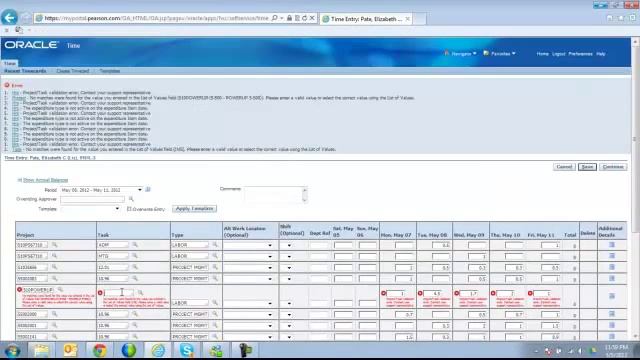
Task: Click the S10POWERUP project field
Action: pyautogui.click(x=38, y=290)
